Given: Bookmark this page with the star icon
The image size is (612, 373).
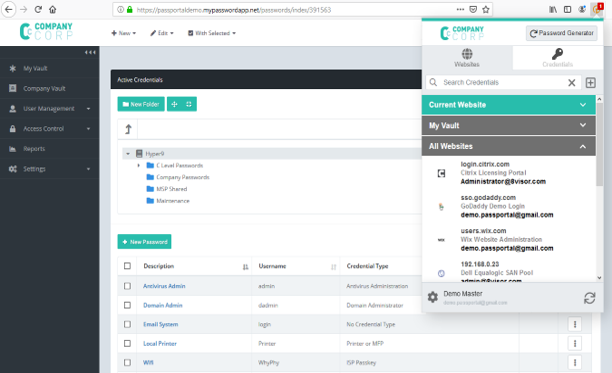Looking at the screenshot, I should [x=486, y=9].
